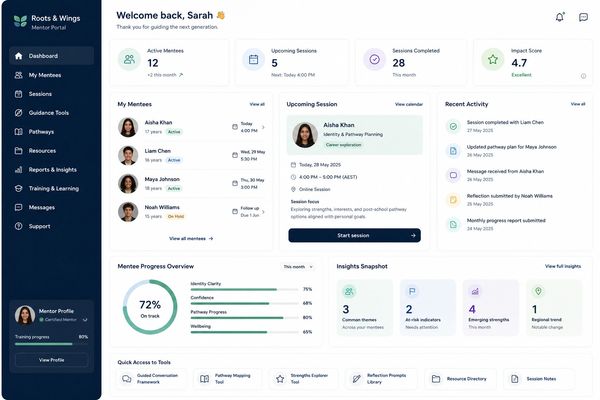
Task: Open the View calendar link
Action: 409,104
